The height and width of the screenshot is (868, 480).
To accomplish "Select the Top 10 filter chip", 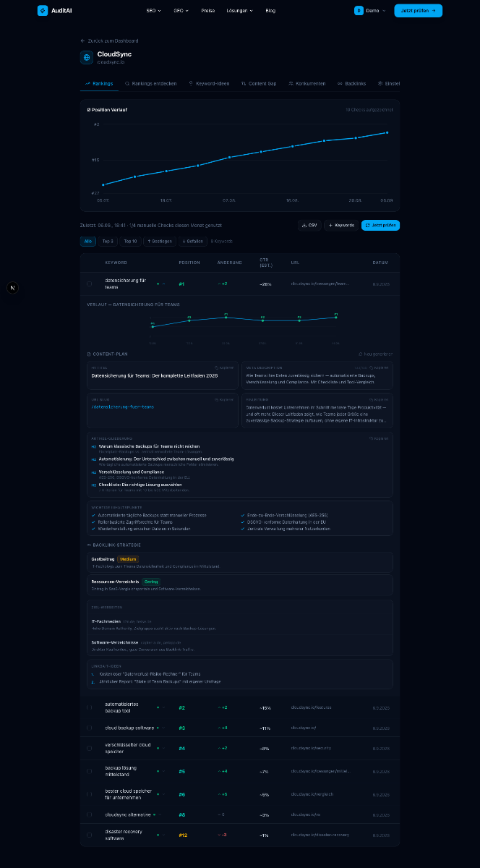I will (130, 241).
